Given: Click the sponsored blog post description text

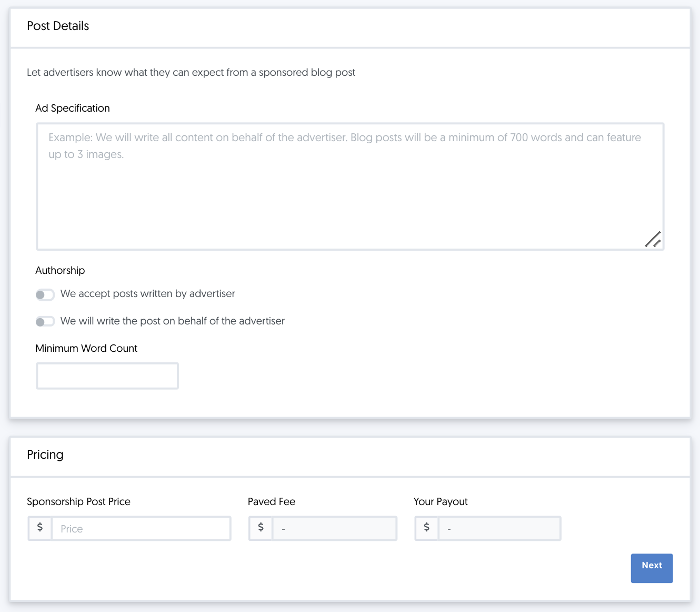Looking at the screenshot, I should coord(191,73).
